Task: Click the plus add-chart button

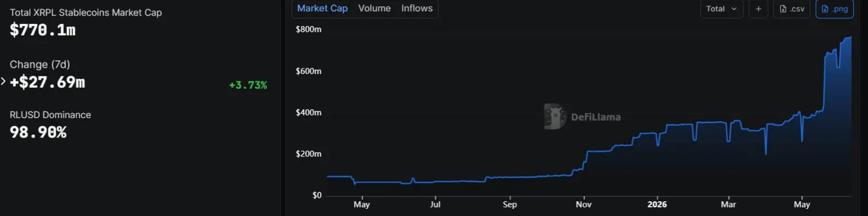Action: point(759,9)
